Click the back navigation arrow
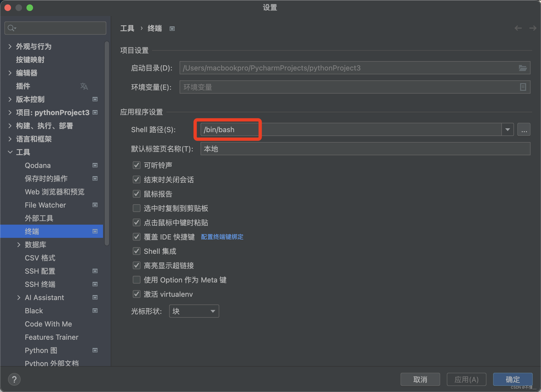The height and width of the screenshot is (392, 541). click(x=518, y=28)
